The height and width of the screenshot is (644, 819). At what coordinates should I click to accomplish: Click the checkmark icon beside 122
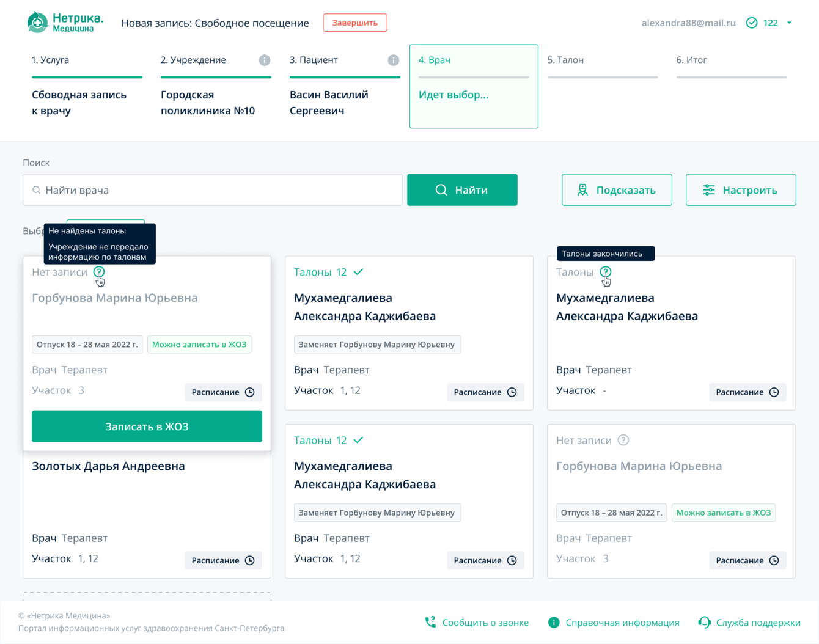pos(752,23)
